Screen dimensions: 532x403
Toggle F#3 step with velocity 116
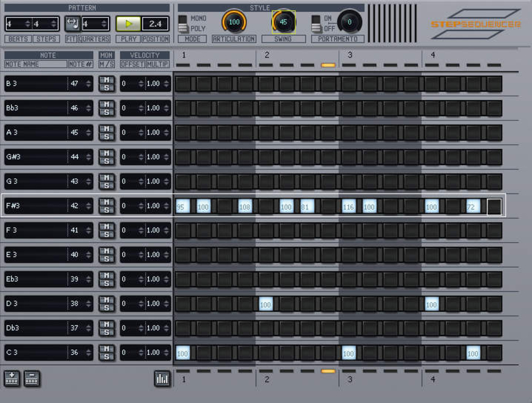pyautogui.click(x=349, y=207)
